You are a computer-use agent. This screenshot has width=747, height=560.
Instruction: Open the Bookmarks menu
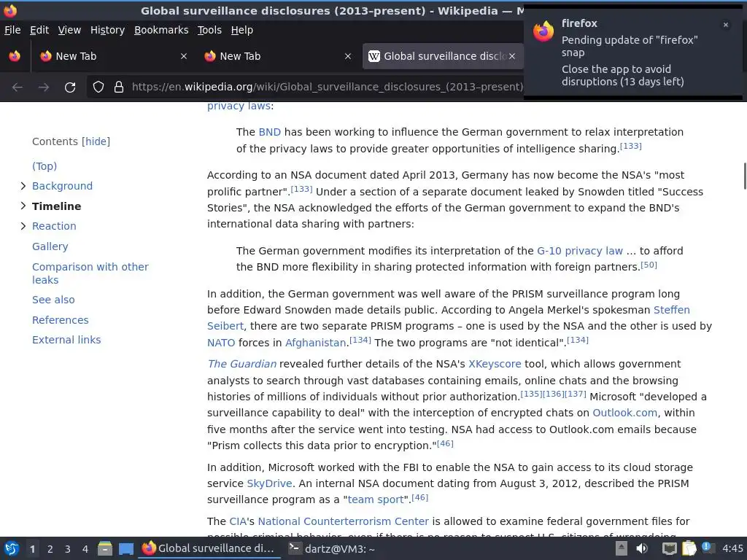click(161, 30)
